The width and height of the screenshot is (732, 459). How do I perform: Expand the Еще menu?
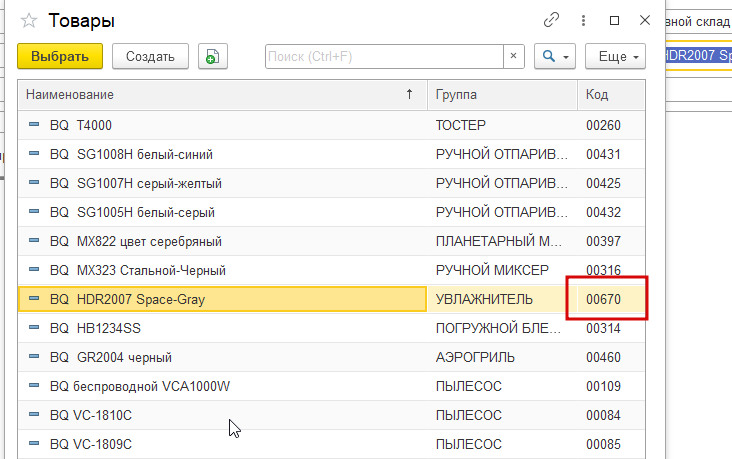coord(615,56)
